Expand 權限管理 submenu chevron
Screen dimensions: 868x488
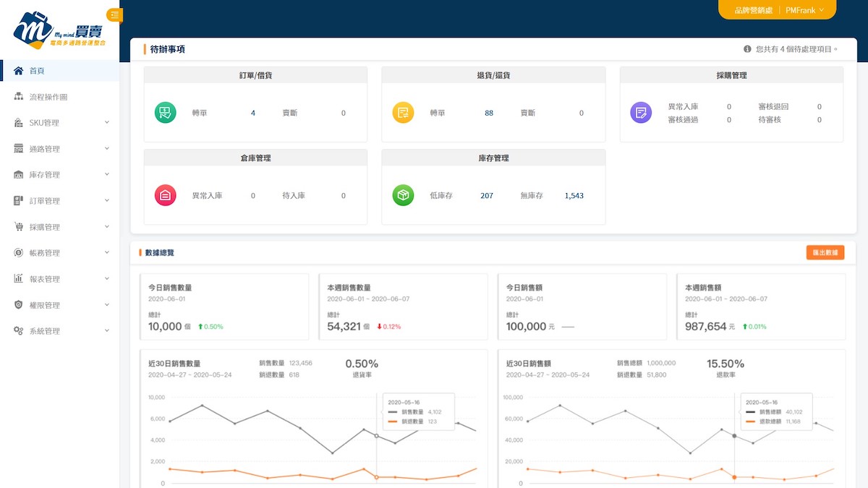[x=107, y=305]
